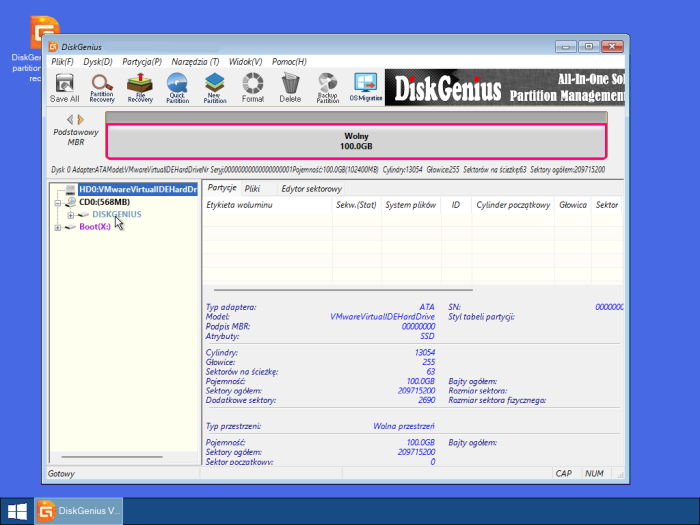
Task: Click the Dodatkowe sektory 2690 value
Action: tap(426, 400)
